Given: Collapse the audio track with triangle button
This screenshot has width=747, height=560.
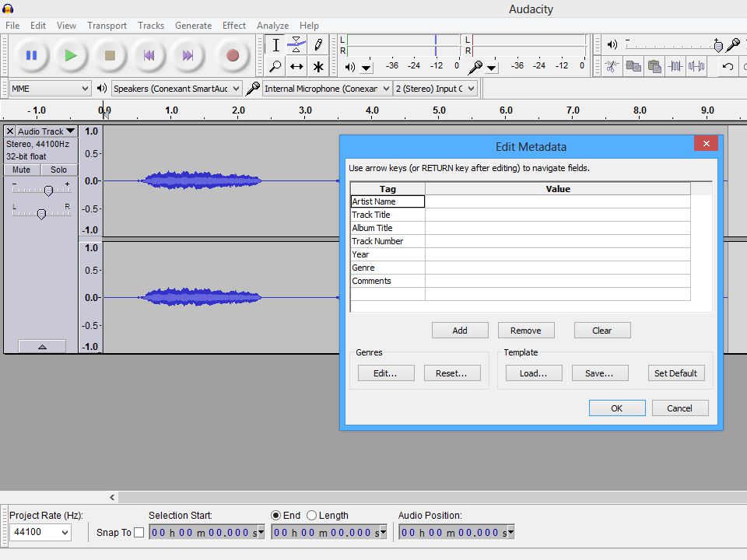Looking at the screenshot, I should point(42,347).
